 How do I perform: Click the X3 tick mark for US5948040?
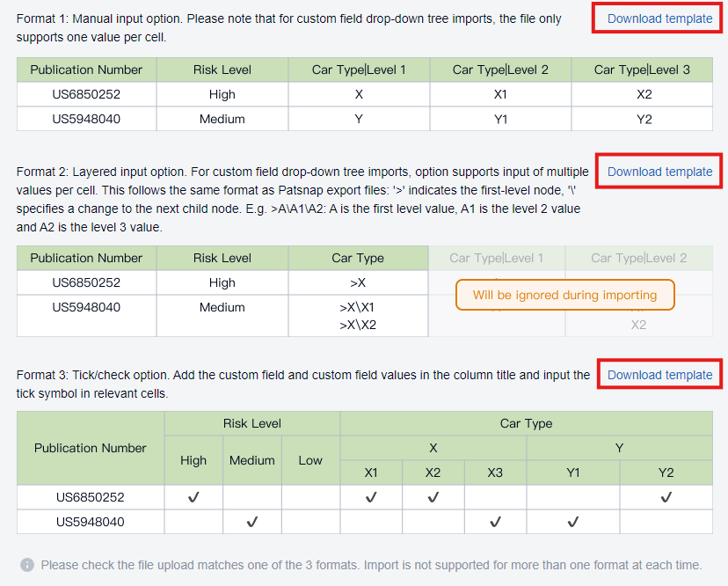click(x=495, y=522)
